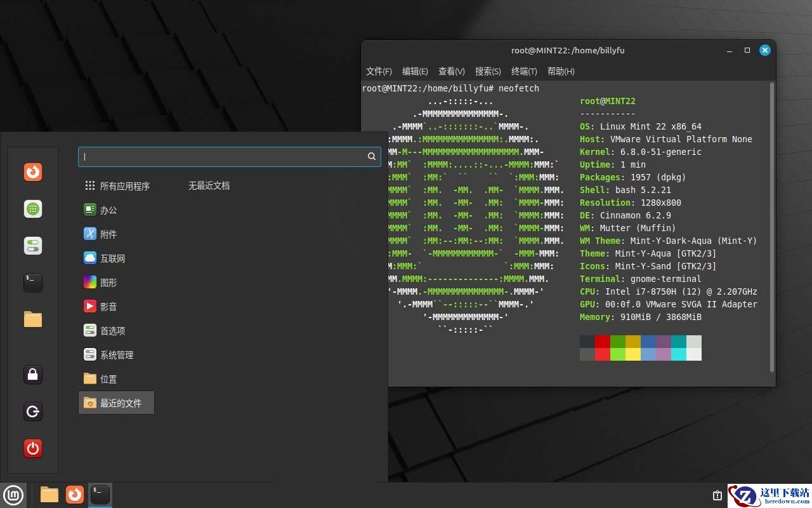Click the Linux Mint menu button on the panel
The width and height of the screenshot is (812, 508).
pos(13,495)
